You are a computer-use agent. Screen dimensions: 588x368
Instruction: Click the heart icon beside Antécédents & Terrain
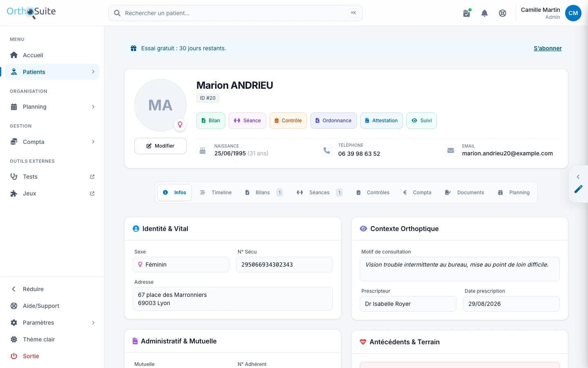[363, 342]
